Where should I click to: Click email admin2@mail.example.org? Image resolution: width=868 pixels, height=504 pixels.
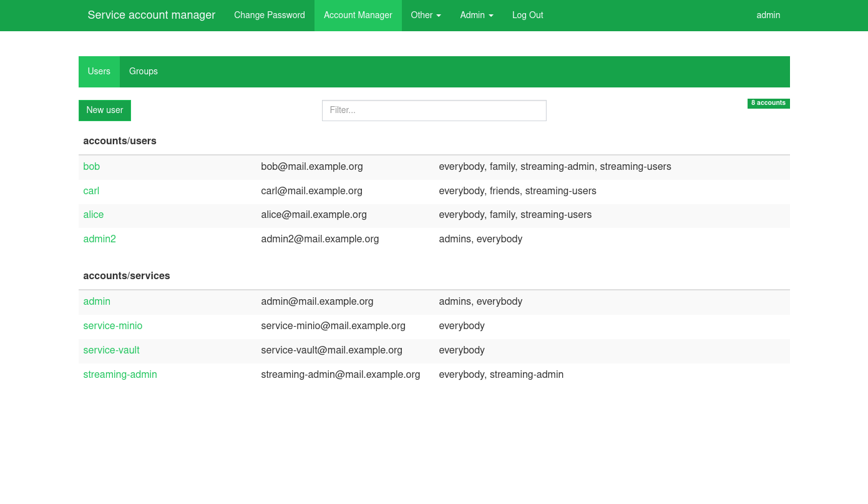(320, 239)
